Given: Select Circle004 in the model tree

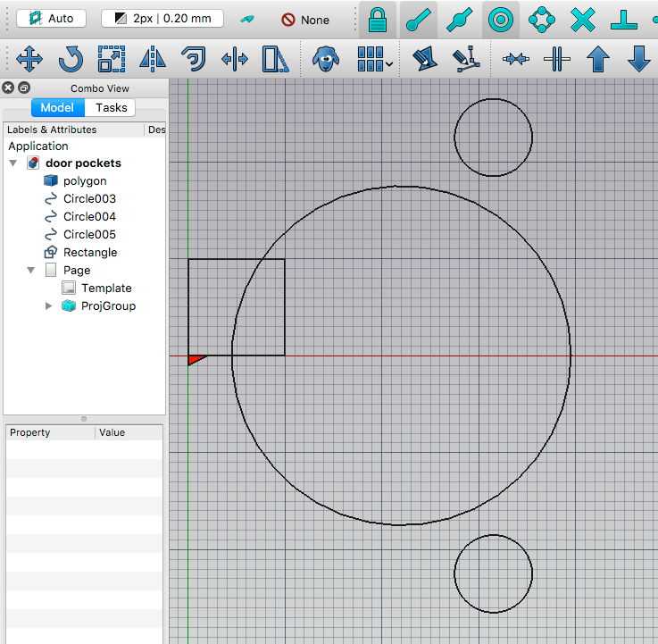Looking at the screenshot, I should click(89, 216).
